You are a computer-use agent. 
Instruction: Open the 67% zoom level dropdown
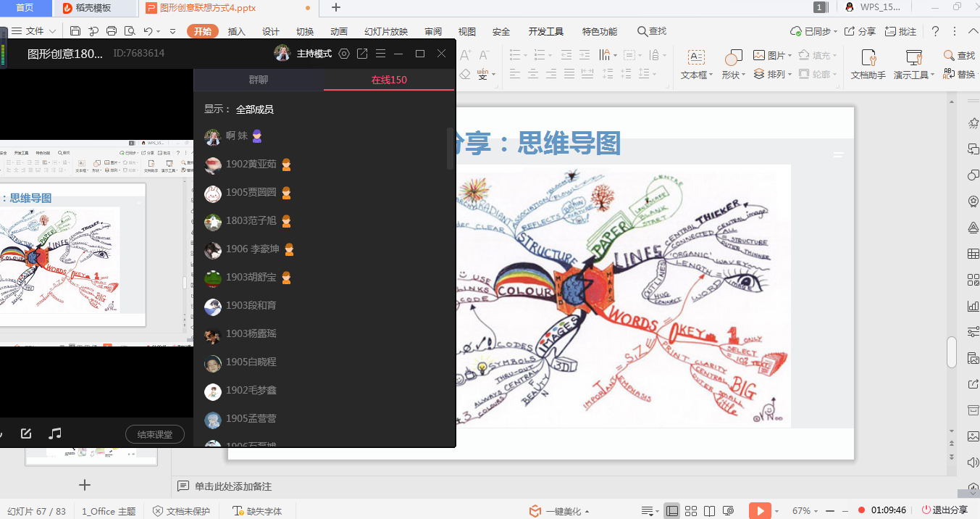805,511
